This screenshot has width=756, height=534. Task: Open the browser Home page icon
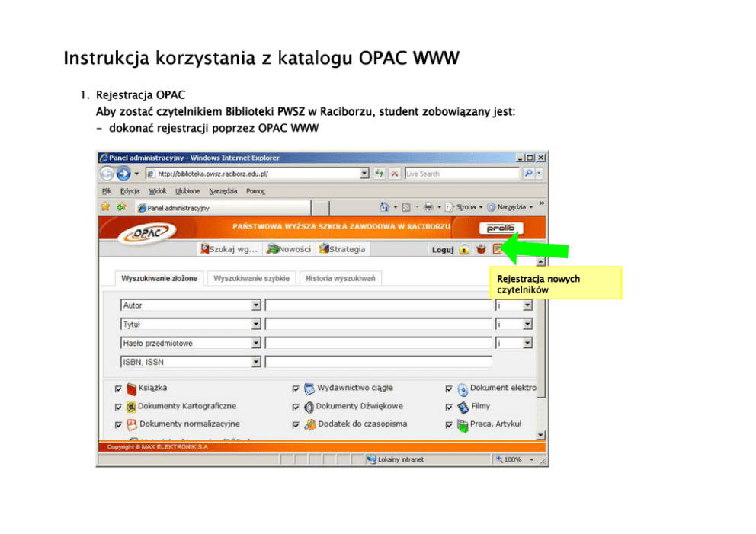[x=385, y=207]
